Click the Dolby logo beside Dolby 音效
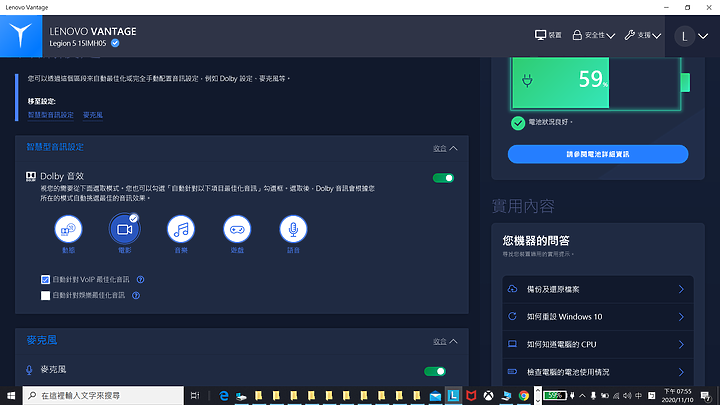 (31, 176)
